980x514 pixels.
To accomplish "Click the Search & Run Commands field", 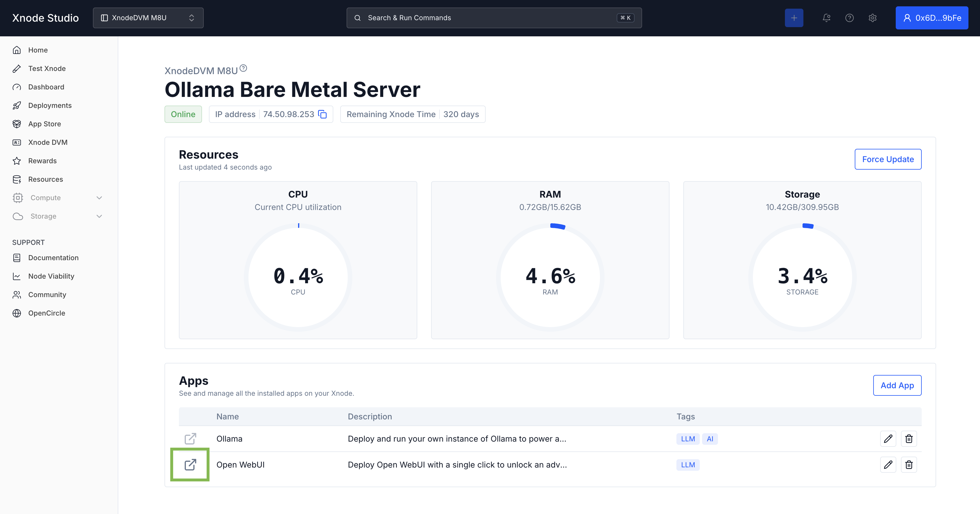I will [494, 18].
